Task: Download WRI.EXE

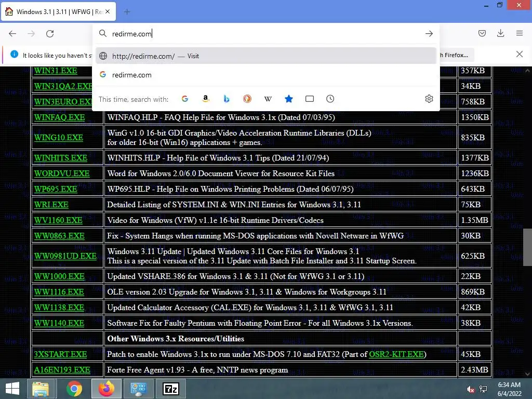Action: [51, 205]
